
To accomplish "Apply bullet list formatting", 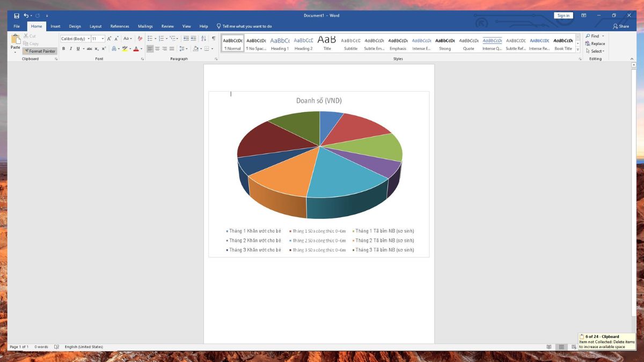I will [150, 39].
